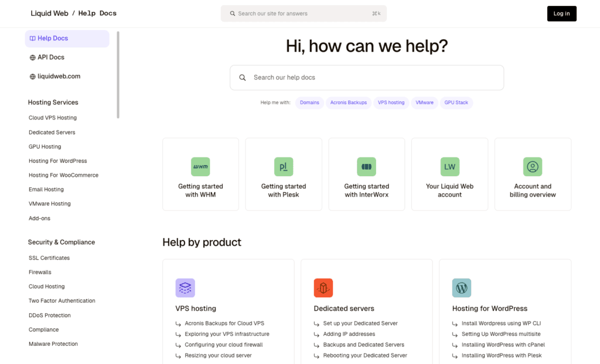Open 'Getting started with WHM' card title
This screenshot has height=364, width=600.
(x=200, y=190)
